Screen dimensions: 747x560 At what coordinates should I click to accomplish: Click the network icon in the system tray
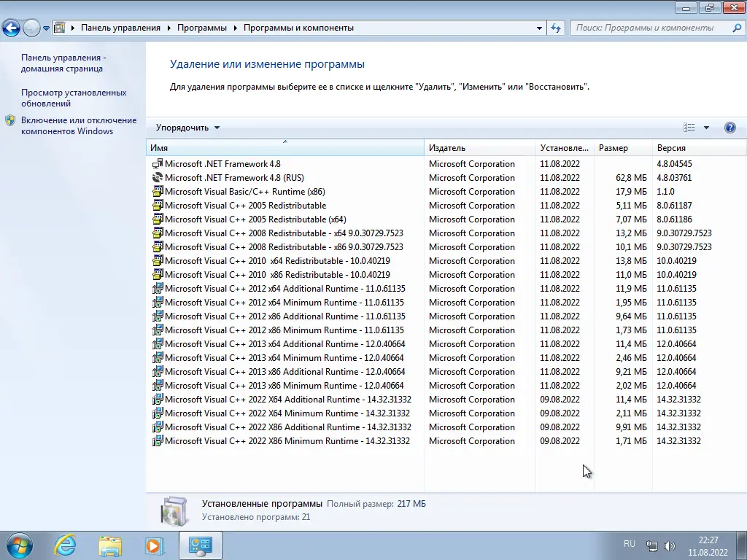point(651,544)
